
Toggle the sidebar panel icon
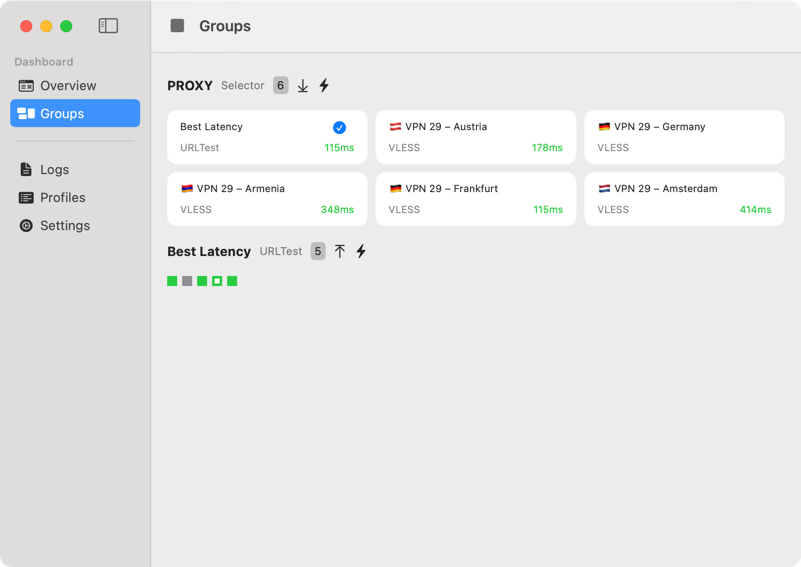click(108, 26)
